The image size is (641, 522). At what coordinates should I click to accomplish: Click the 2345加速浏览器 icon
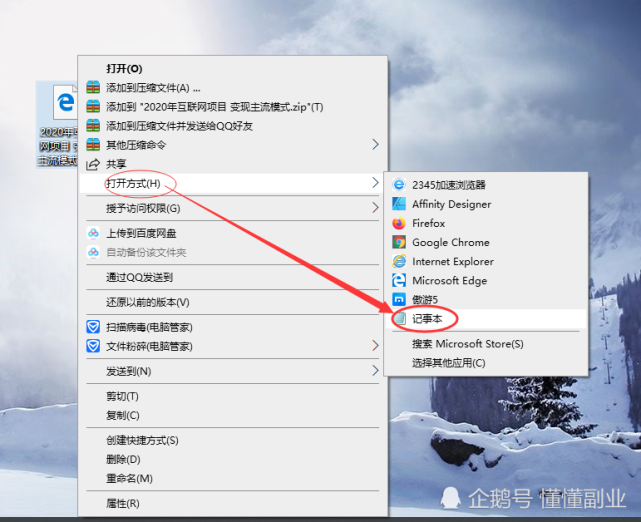pos(399,185)
